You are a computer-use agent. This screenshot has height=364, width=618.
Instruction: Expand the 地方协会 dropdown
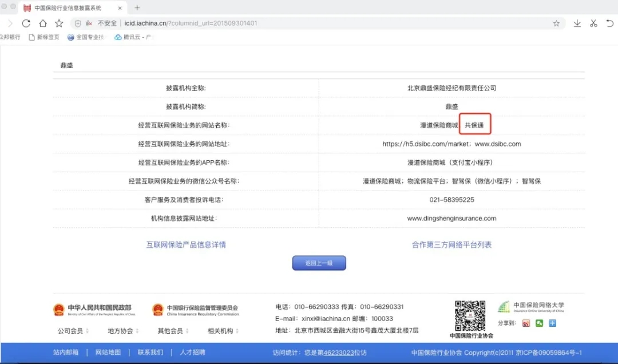pyautogui.click(x=123, y=331)
